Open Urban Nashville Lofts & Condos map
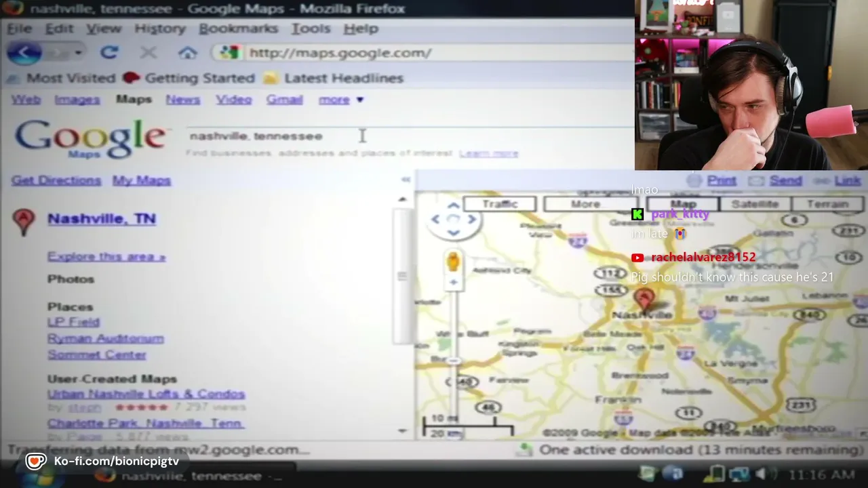868x488 pixels. 146,394
